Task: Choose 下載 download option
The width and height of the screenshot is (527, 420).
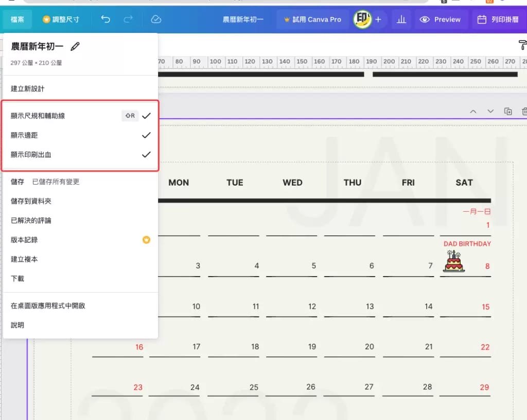Action: tap(80, 279)
